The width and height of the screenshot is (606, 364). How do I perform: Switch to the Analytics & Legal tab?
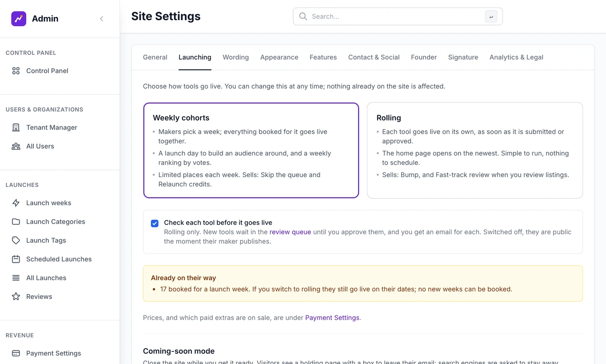[516, 57]
